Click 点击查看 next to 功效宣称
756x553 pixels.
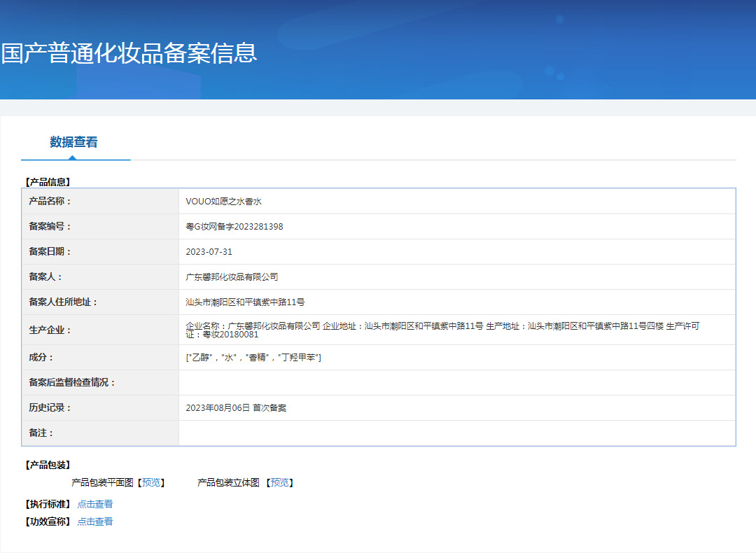(x=94, y=521)
